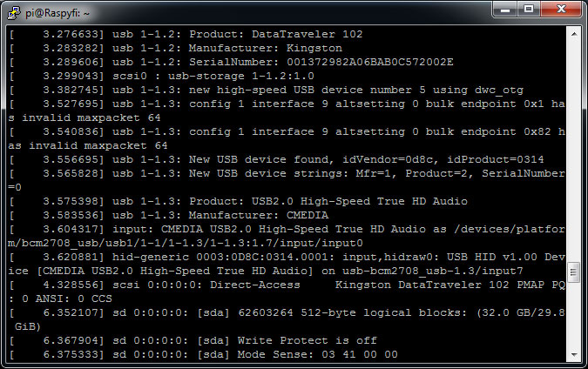
Task: Click the SerialNumber 001372982A06BAB0C572002E text
Action: (x=321, y=62)
